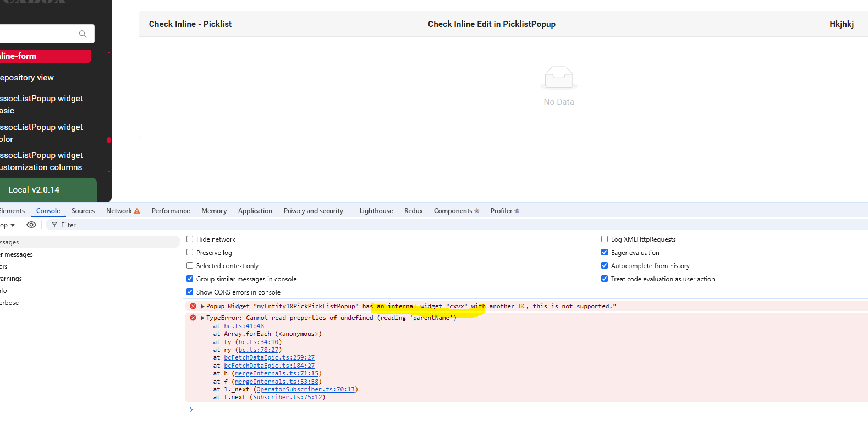Click the Network tab warning triangle icon
Screen dimensions: 868x441
(x=137, y=211)
